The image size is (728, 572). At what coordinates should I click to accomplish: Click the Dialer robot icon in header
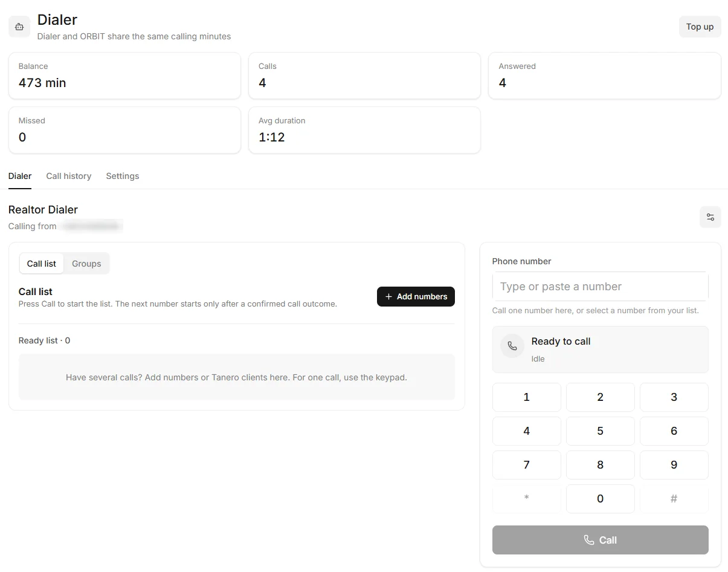[19, 27]
